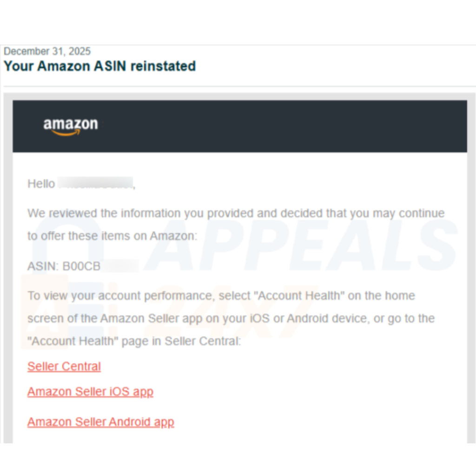Screen dimensions: 476x476
Task: Click the line "Account Health" page in Seller Central:
Action: [134, 341]
